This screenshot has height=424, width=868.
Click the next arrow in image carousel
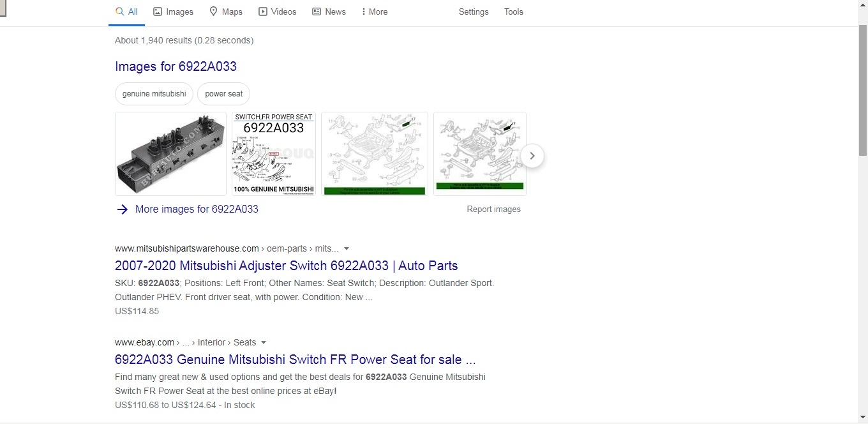pos(532,156)
